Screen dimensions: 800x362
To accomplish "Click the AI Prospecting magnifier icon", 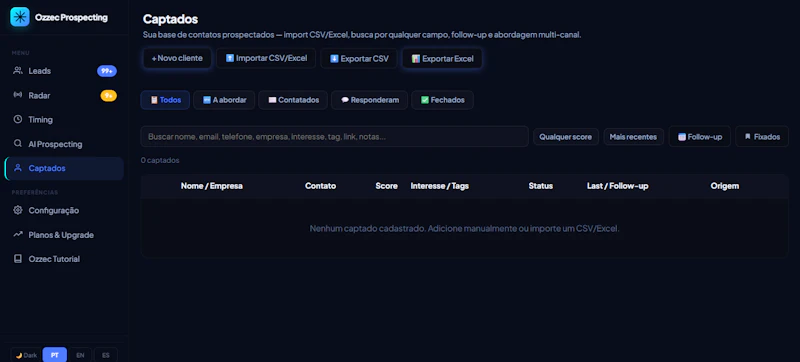I will coord(18,144).
